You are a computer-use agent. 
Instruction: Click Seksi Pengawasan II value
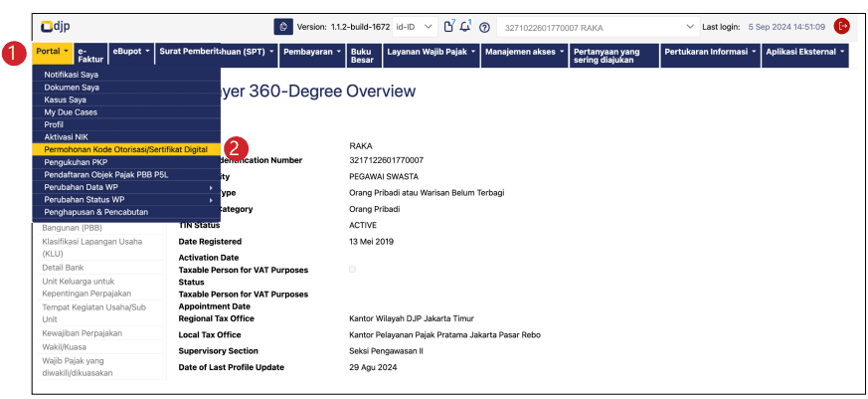387,351
